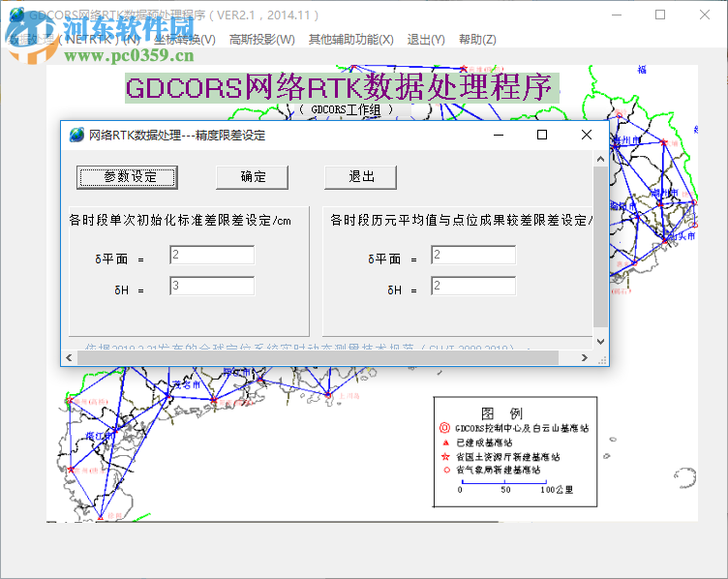Screen dimensions: 728x579
Task: Maximize the main GDCORS window
Action: [660, 15]
